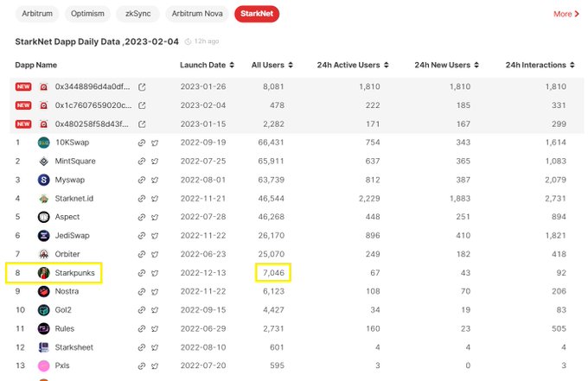Click the Starkpunks logo thumbnail
The width and height of the screenshot is (588, 381).
pyautogui.click(x=44, y=273)
